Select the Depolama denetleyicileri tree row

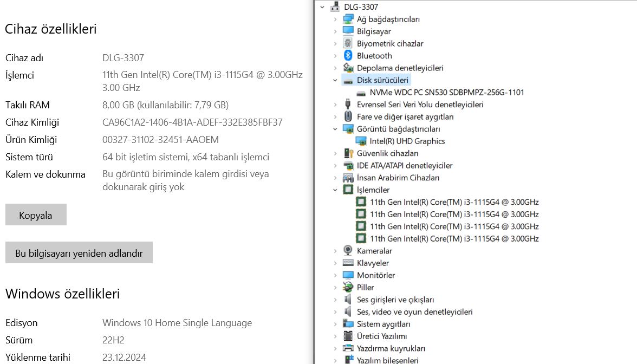[400, 68]
